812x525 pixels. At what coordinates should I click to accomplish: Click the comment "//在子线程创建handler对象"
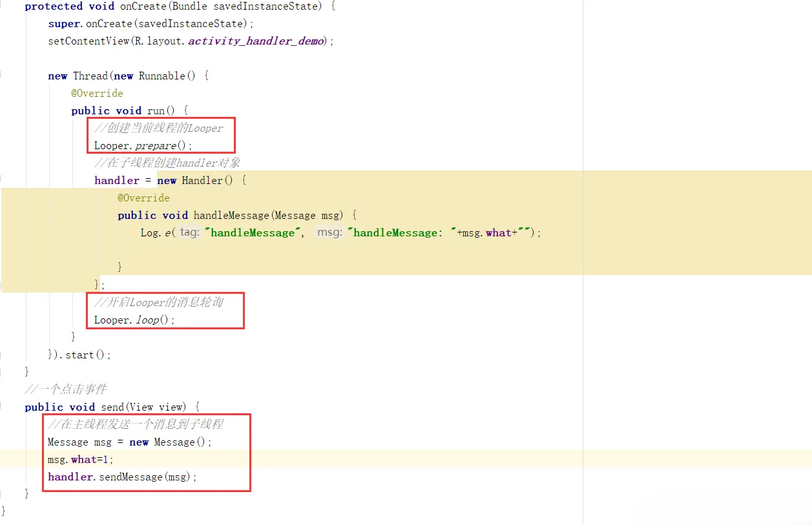click(x=167, y=163)
